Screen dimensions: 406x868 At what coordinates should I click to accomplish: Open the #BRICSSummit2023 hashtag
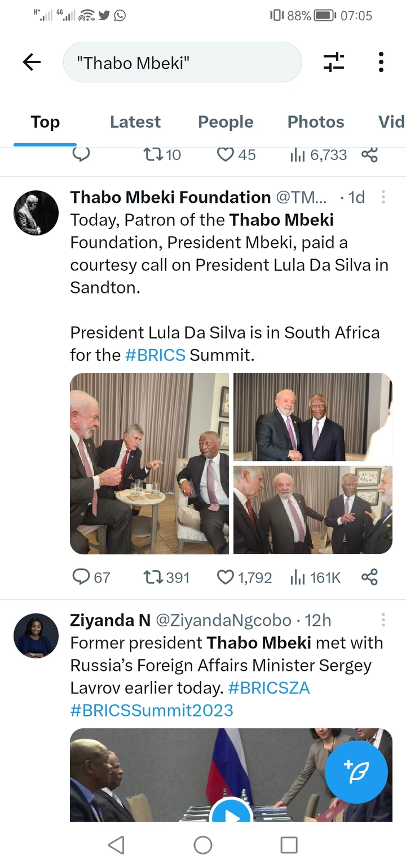[152, 710]
